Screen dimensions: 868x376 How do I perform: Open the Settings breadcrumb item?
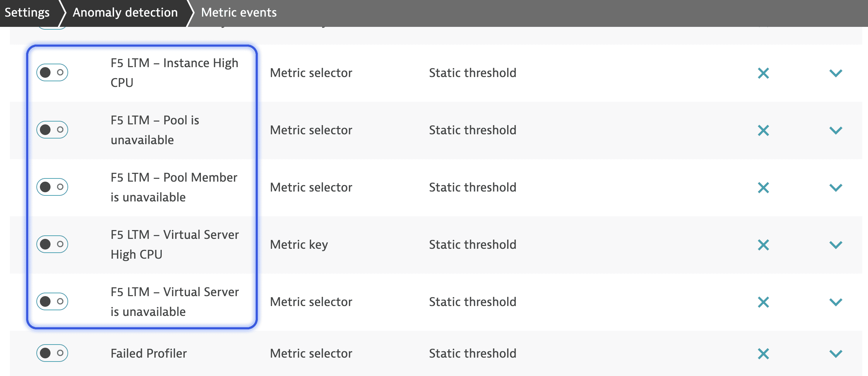point(27,12)
